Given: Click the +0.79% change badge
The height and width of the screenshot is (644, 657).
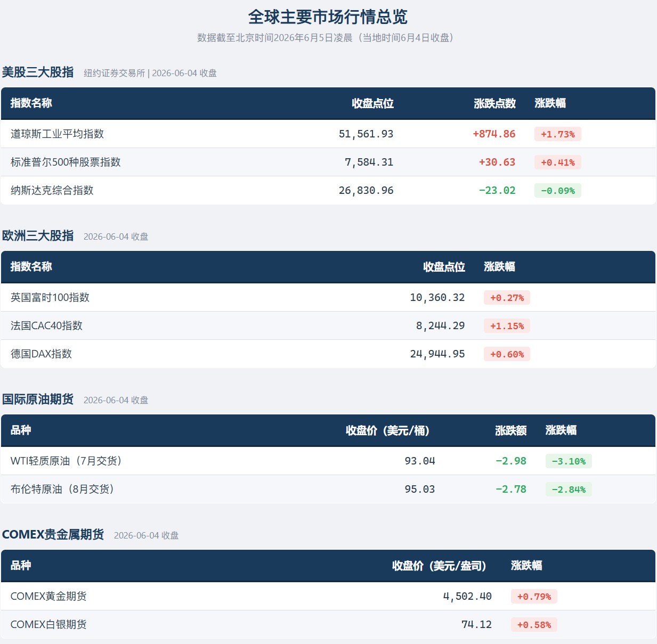Looking at the screenshot, I should tap(534, 597).
